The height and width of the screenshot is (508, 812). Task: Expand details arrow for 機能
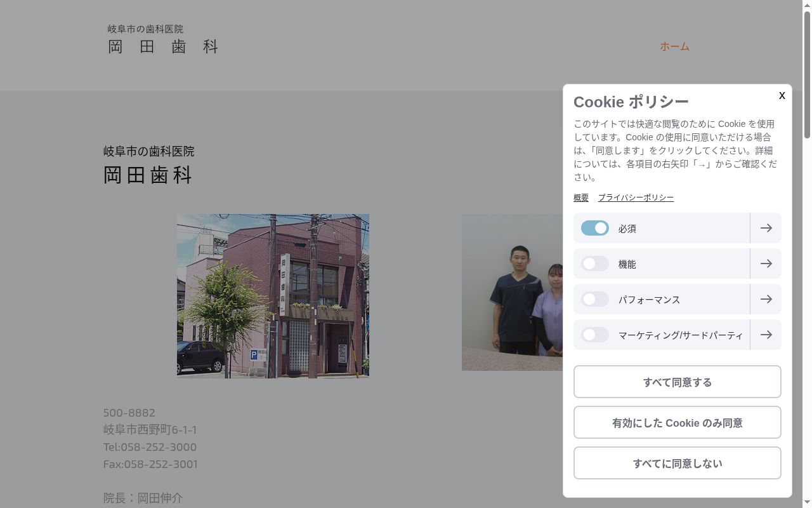[766, 264]
